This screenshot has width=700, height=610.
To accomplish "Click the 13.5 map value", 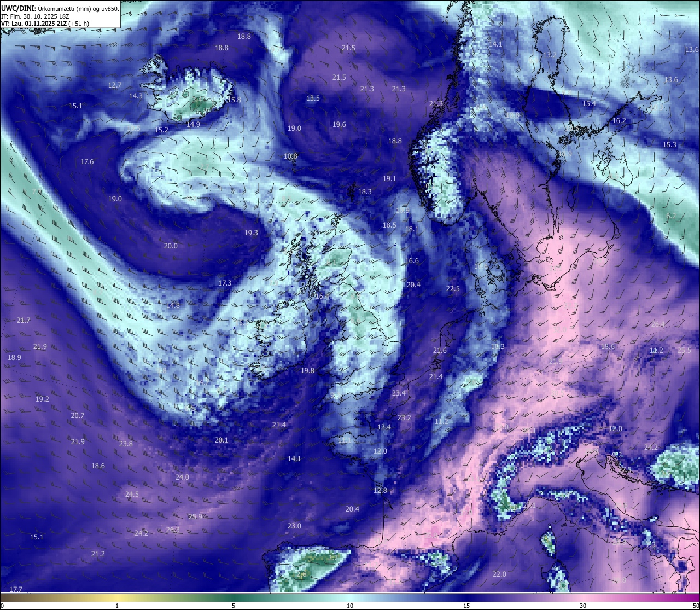I will coord(313,98).
